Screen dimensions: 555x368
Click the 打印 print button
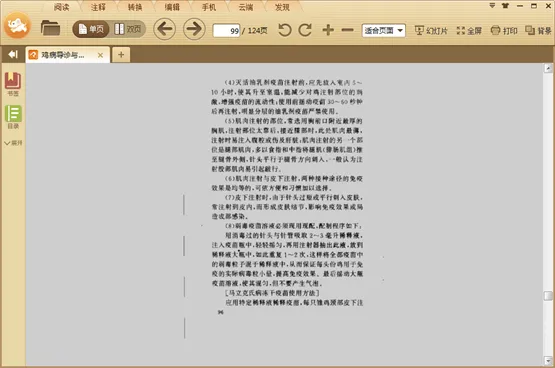(504, 31)
